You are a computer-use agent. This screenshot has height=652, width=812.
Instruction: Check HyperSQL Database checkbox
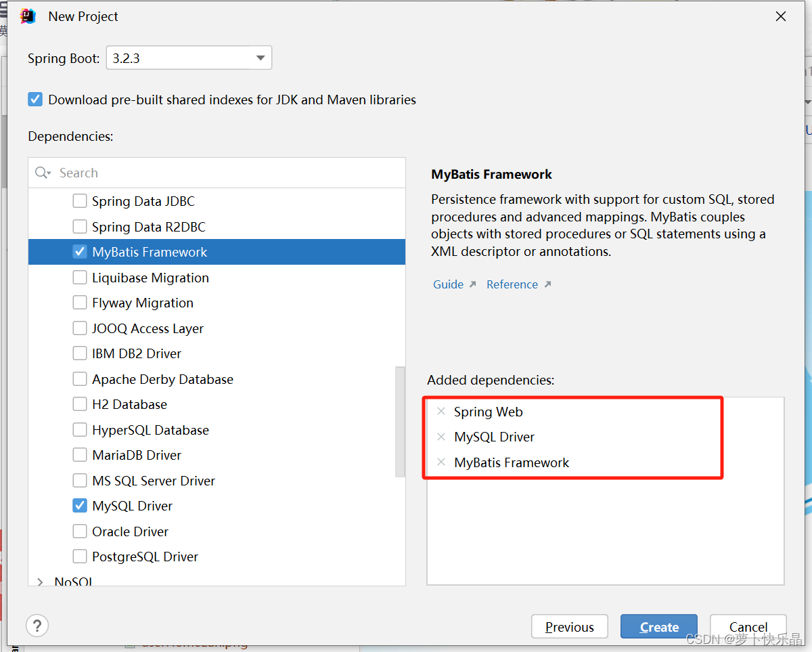point(80,430)
